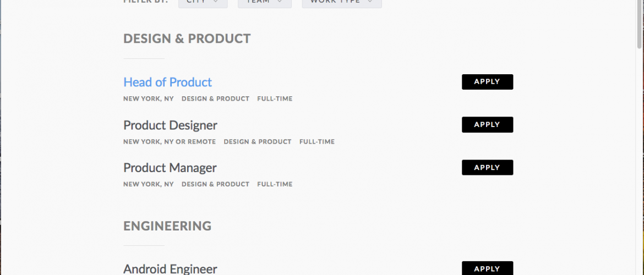Click Full-Time tag under Product Manager
The height and width of the screenshot is (275, 644).
[x=275, y=184]
